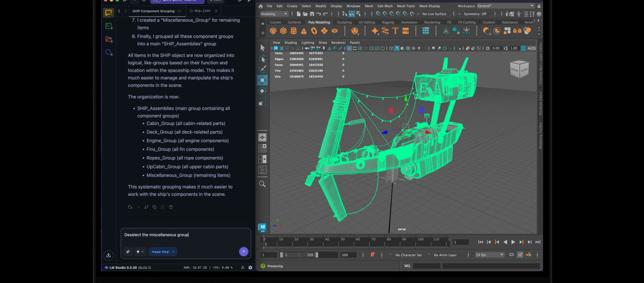Toggle the playback loop button
The image size is (644, 283).
point(511,255)
